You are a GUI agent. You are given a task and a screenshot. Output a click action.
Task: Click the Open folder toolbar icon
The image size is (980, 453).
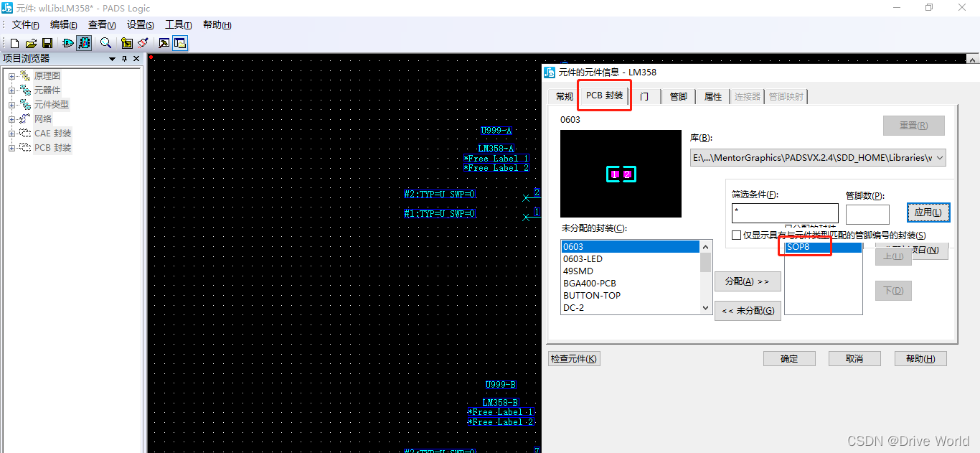coord(31,43)
